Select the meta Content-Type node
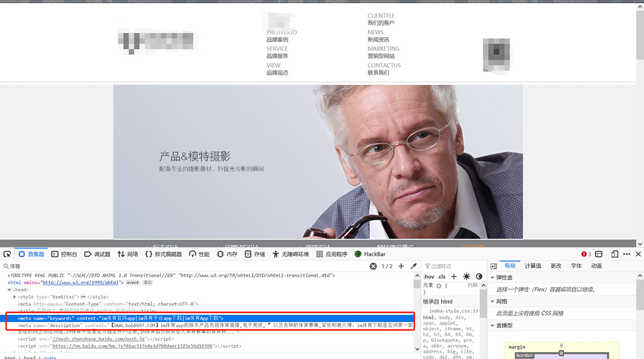644x359 pixels. pos(108,304)
